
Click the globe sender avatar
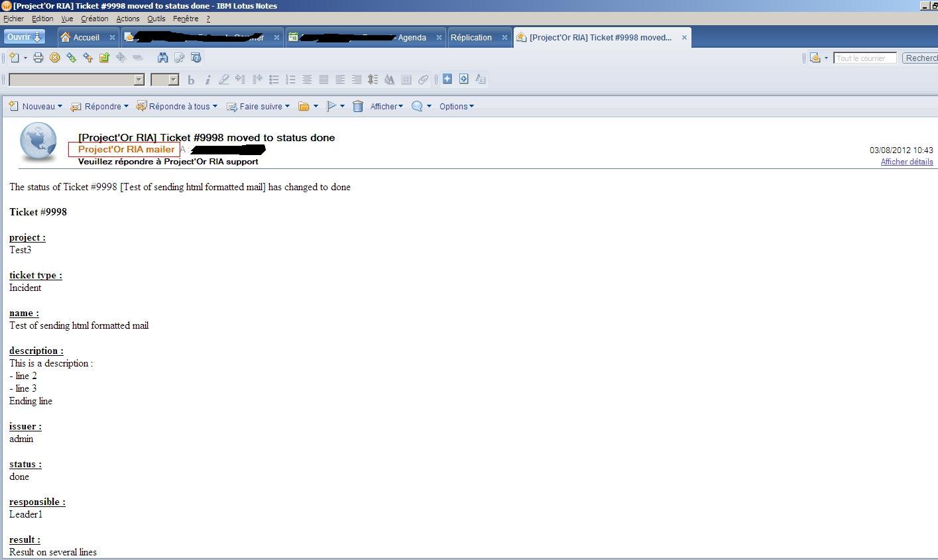click(x=38, y=142)
